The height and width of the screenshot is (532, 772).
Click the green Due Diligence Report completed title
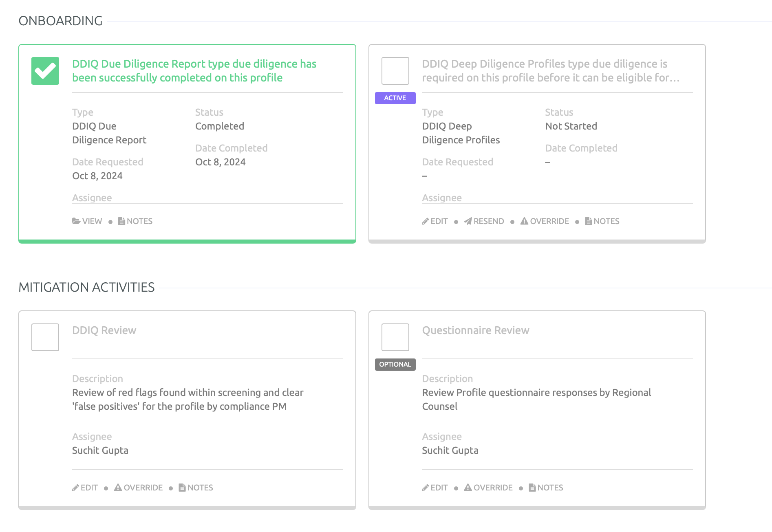[194, 71]
